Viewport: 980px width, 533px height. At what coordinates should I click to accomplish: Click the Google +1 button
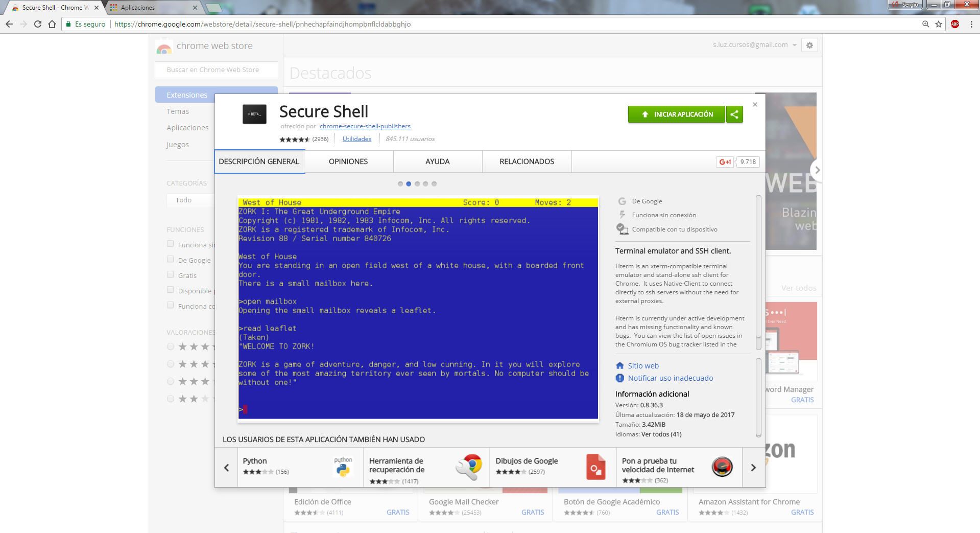click(x=725, y=162)
